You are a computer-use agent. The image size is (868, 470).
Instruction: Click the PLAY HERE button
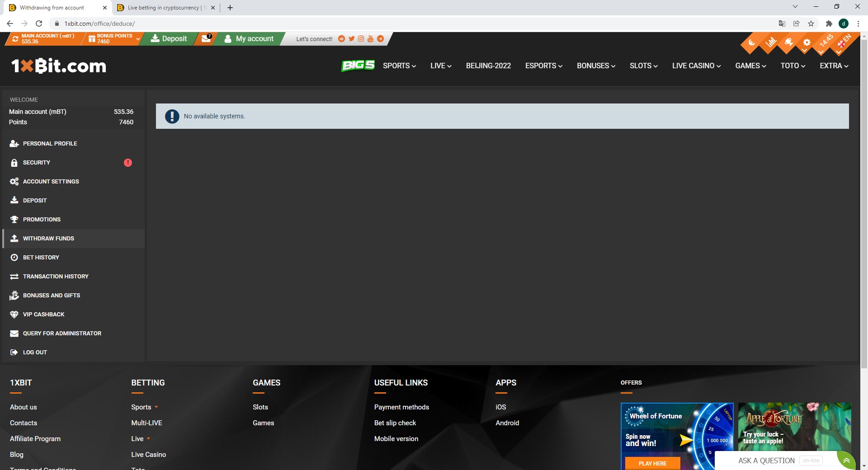652,463
